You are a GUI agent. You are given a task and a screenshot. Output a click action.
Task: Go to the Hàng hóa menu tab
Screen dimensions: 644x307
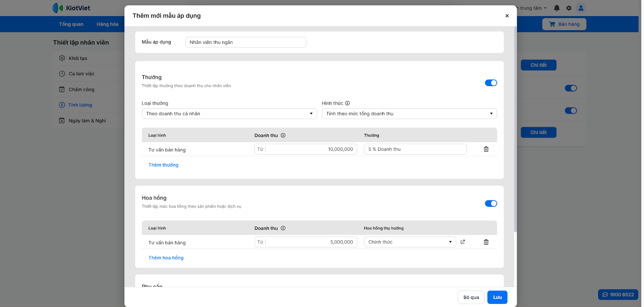107,24
